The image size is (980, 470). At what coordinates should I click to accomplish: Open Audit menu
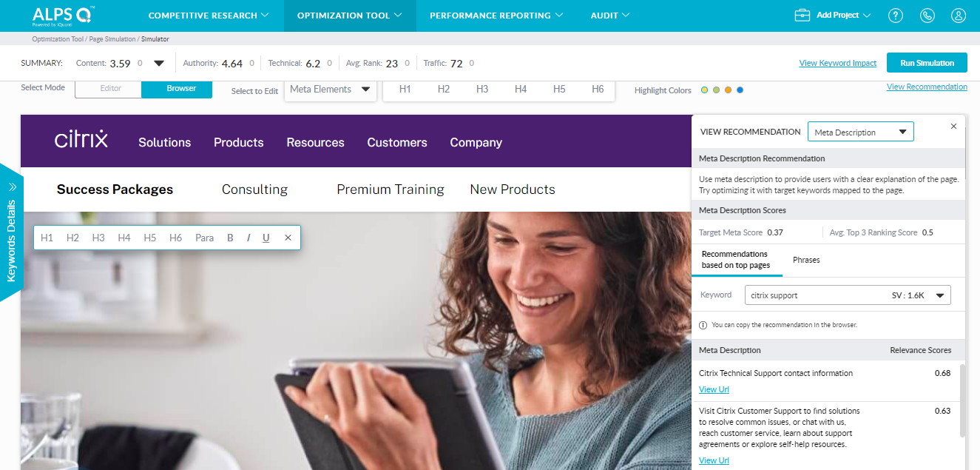point(610,16)
